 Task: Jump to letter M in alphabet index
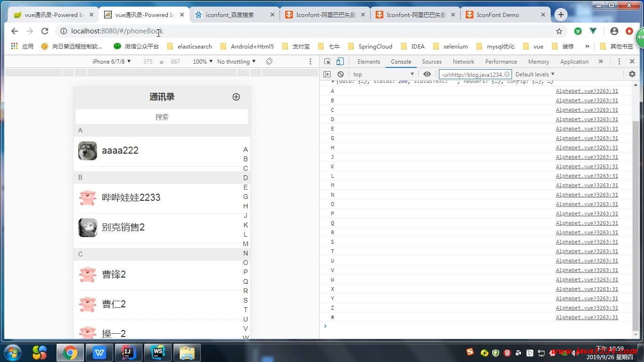coord(246,244)
